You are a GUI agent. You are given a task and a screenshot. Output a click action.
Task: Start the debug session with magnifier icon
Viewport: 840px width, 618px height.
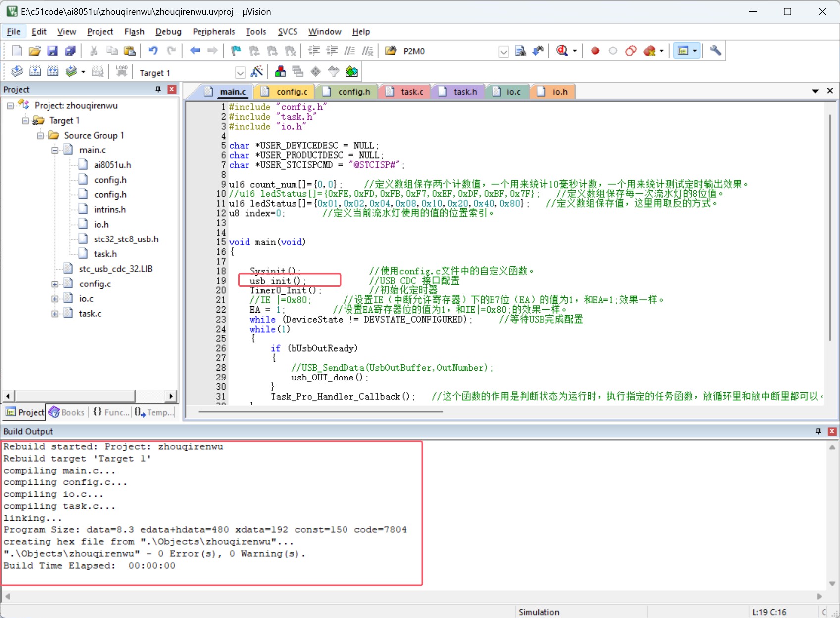click(562, 51)
